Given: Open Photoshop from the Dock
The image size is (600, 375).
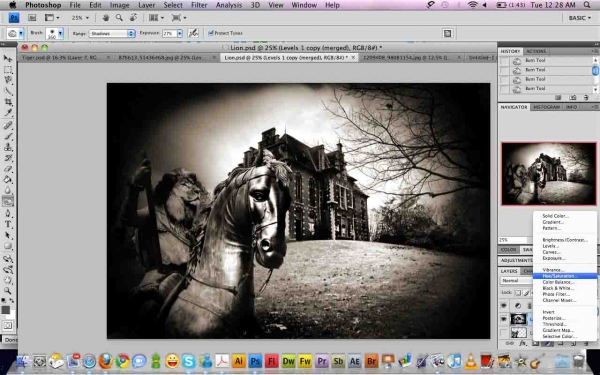Looking at the screenshot, I should click(255, 361).
